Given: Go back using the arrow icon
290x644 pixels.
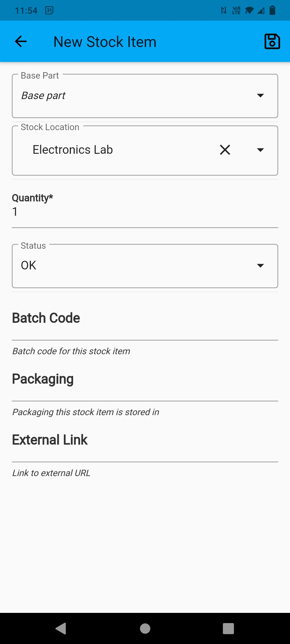Looking at the screenshot, I should click(21, 42).
